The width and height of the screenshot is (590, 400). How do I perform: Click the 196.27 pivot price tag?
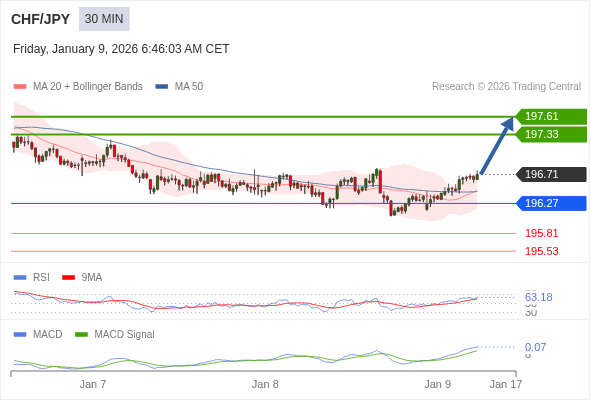551,203
